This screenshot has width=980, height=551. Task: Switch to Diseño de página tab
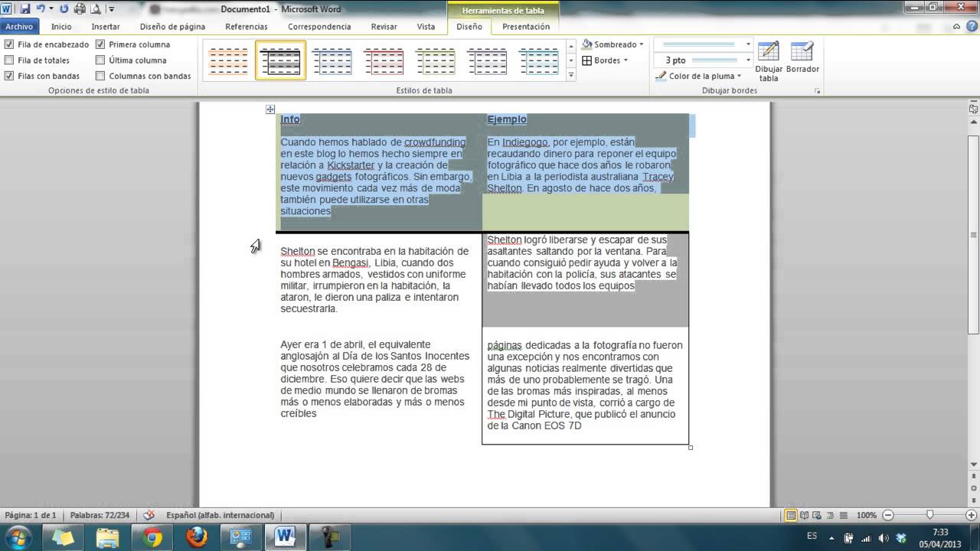pyautogui.click(x=172, y=26)
